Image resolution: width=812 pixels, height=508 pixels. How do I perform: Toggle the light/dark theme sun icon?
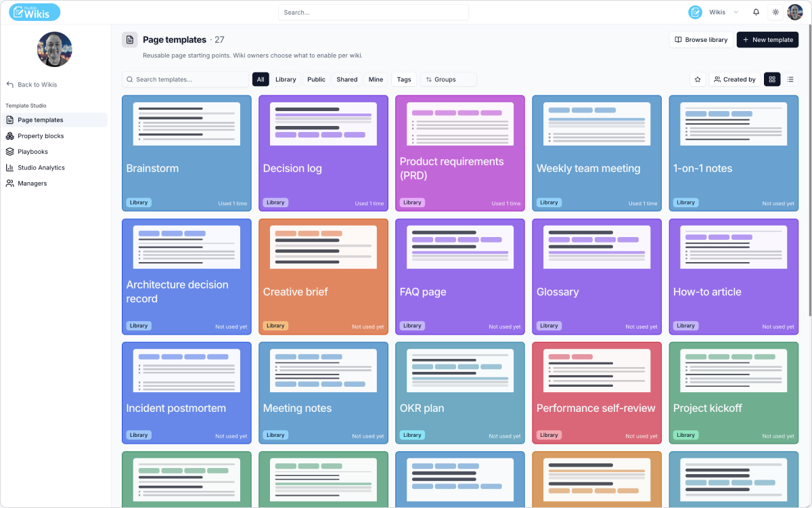775,12
